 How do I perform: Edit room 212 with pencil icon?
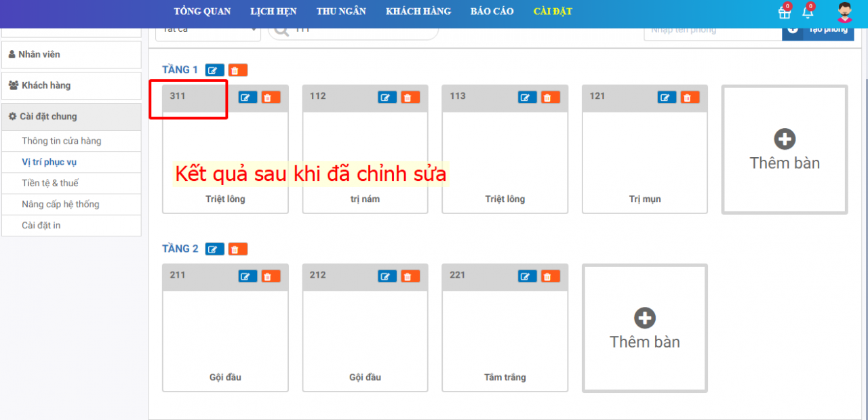coord(387,276)
